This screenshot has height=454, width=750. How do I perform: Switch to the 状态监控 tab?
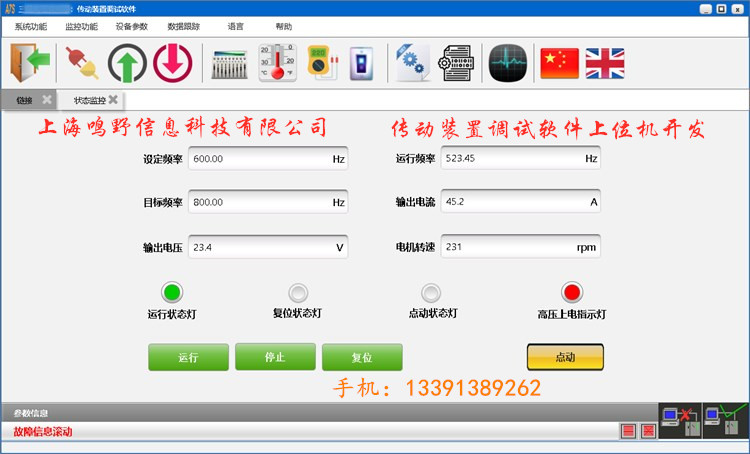pos(89,100)
